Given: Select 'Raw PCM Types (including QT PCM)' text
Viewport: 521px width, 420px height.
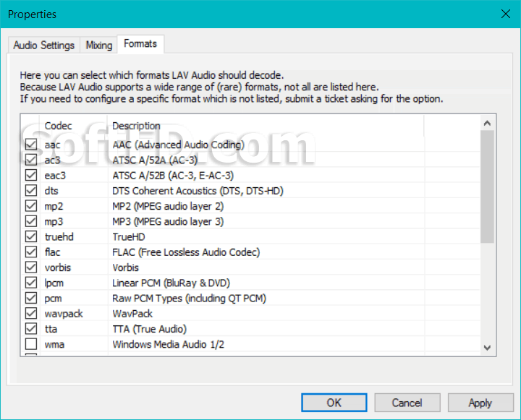Looking at the screenshot, I should coord(189,298).
